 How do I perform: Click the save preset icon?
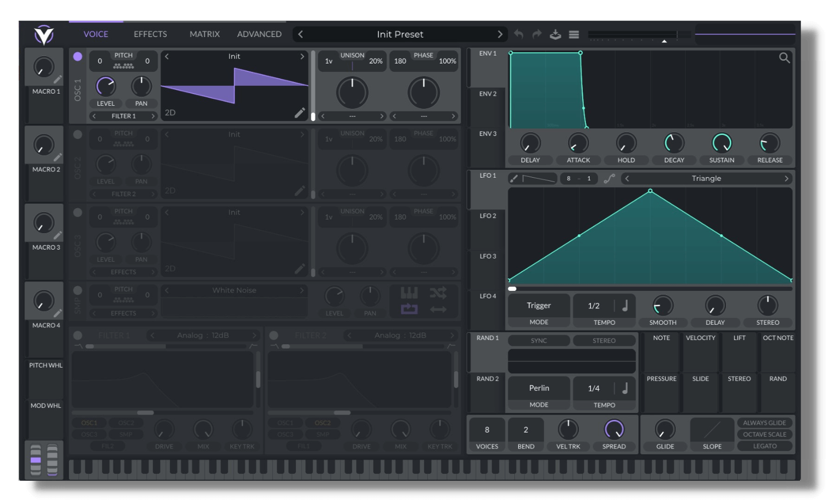[555, 34]
